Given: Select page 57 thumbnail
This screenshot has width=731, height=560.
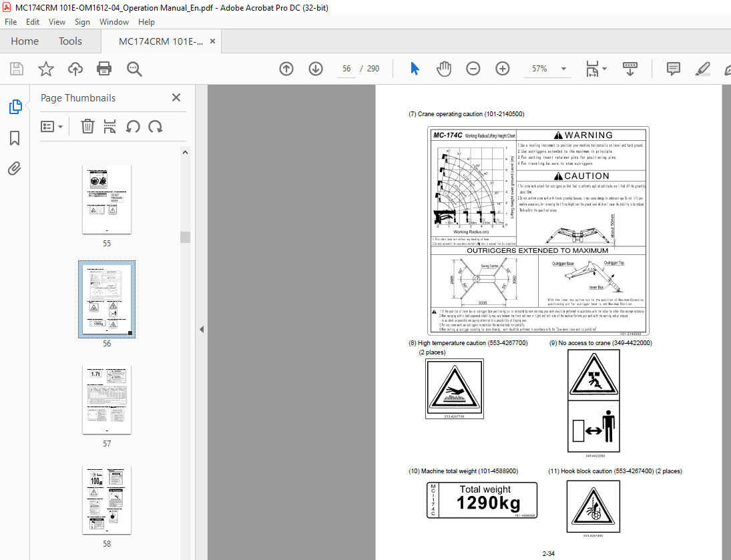Looking at the screenshot, I should (x=107, y=399).
